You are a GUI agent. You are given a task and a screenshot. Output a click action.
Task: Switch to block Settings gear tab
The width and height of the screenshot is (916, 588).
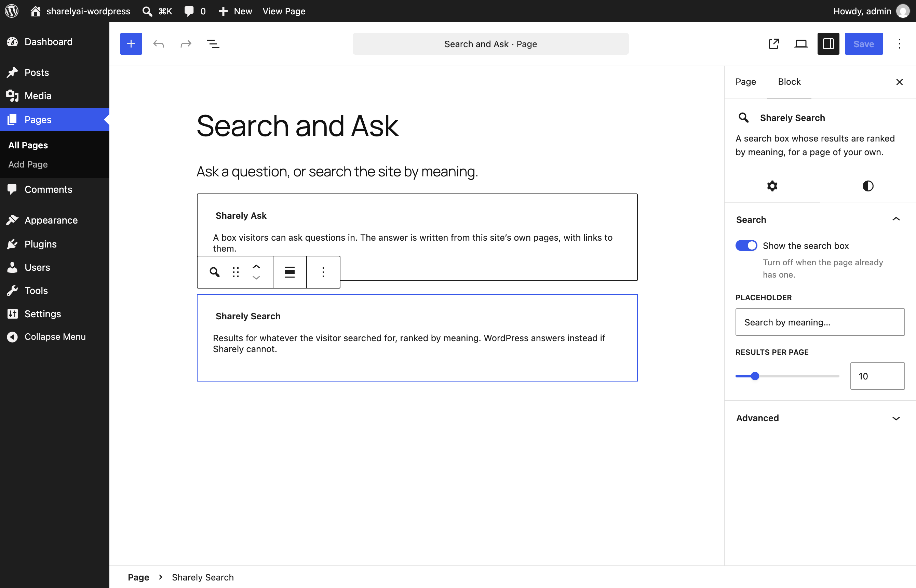[x=772, y=186]
